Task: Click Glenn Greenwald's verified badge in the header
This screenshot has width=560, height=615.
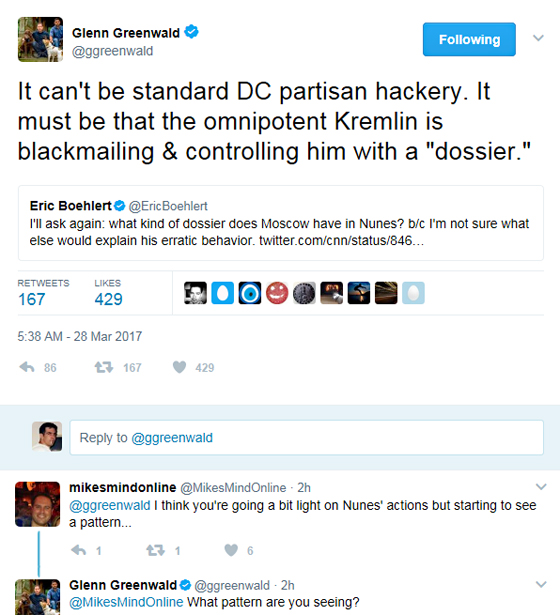Action: pos(191,32)
